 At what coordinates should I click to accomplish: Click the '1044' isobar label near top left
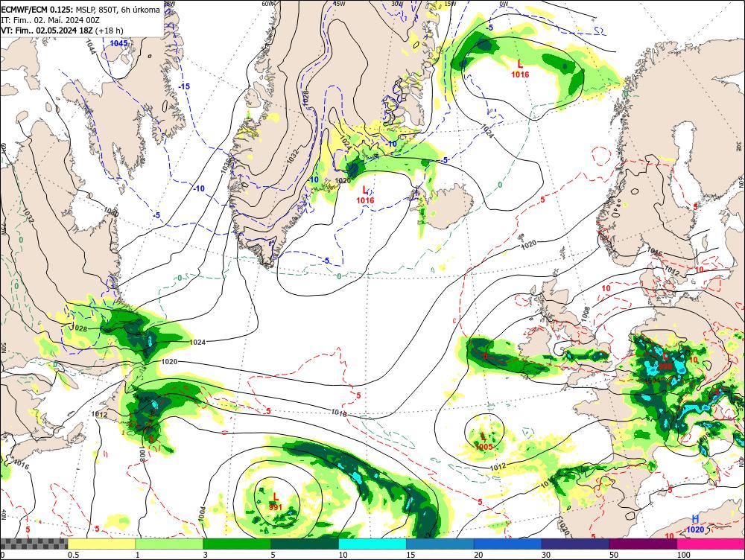pyautogui.click(x=91, y=47)
